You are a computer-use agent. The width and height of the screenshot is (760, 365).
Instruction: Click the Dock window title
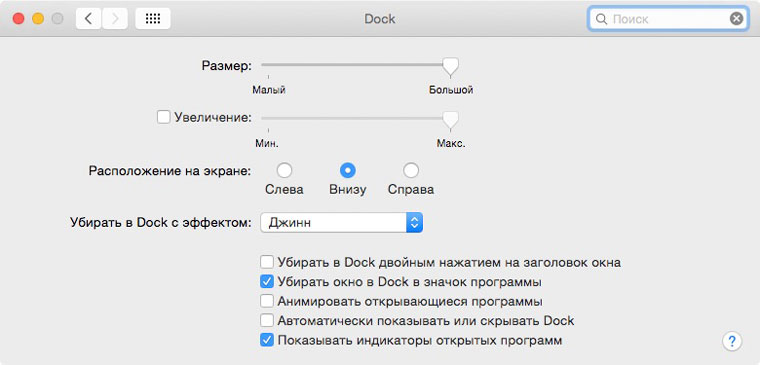(380, 19)
